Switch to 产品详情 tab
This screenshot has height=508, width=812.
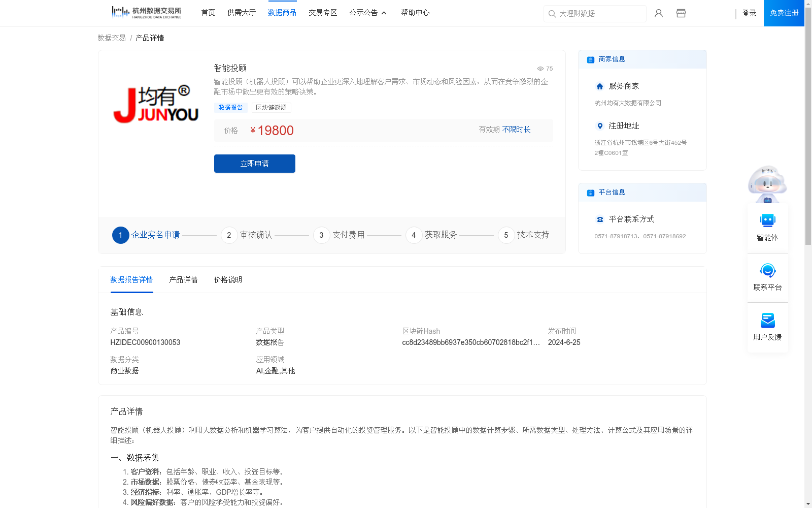click(183, 280)
